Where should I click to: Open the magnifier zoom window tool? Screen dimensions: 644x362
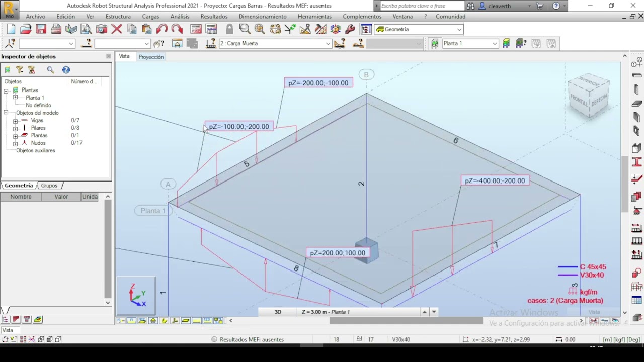tap(245, 29)
